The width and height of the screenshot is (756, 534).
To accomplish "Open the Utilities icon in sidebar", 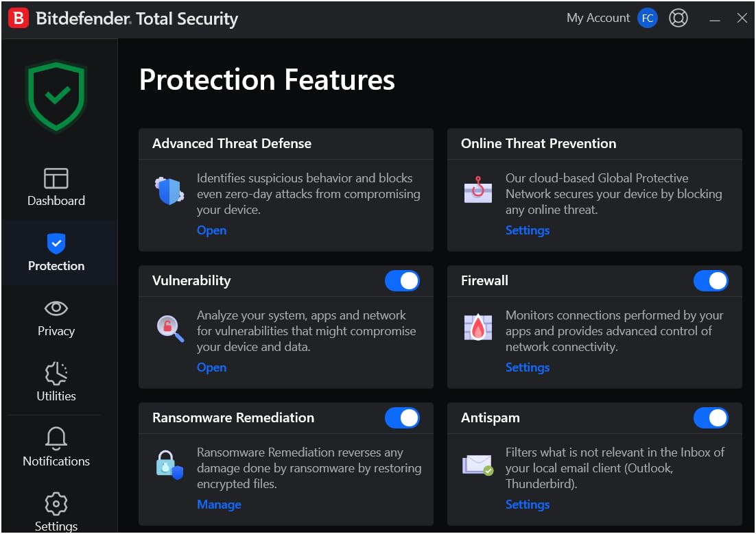I will (56, 374).
